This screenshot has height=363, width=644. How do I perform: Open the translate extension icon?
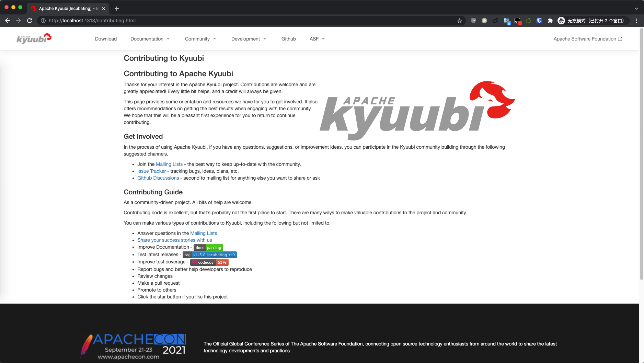[x=495, y=21]
